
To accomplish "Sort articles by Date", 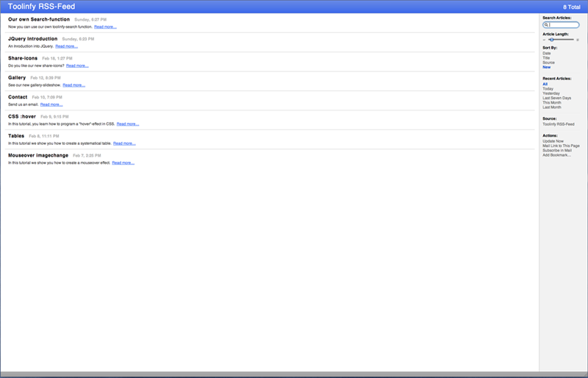I will click(x=546, y=53).
